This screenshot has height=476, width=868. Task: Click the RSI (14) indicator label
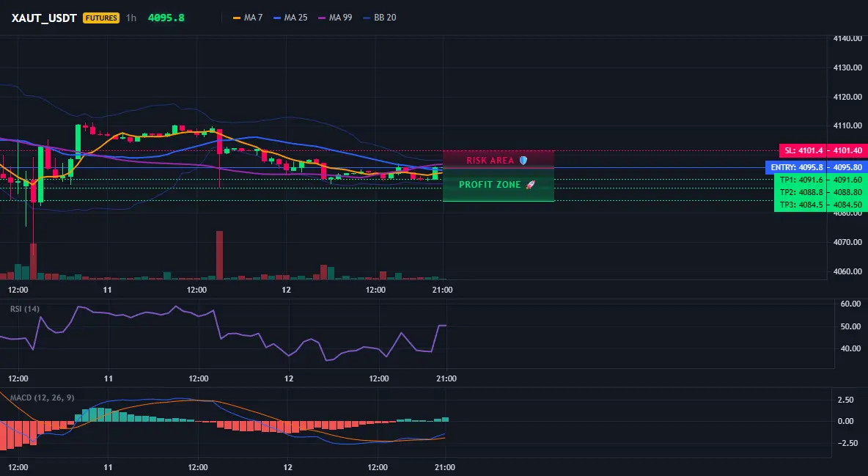25,309
